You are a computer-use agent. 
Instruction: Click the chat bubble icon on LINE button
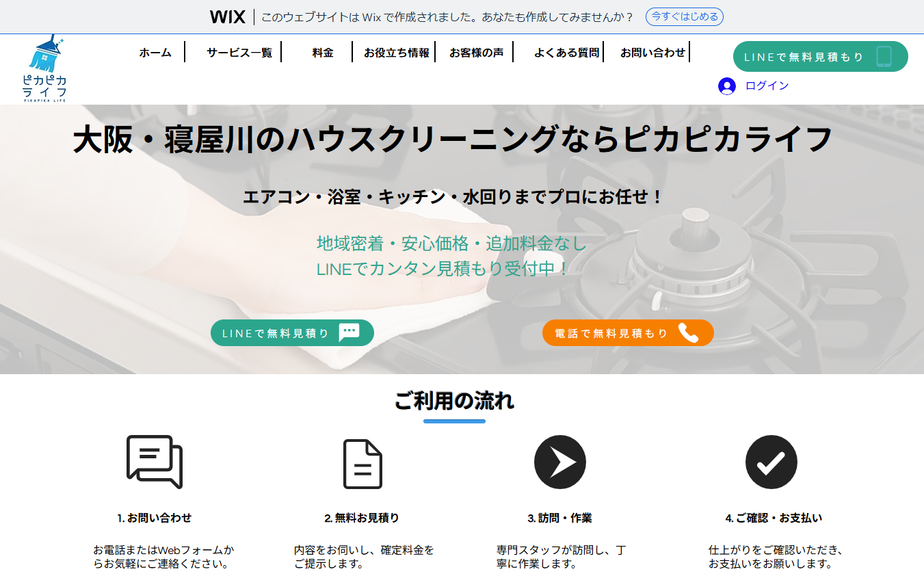click(349, 332)
